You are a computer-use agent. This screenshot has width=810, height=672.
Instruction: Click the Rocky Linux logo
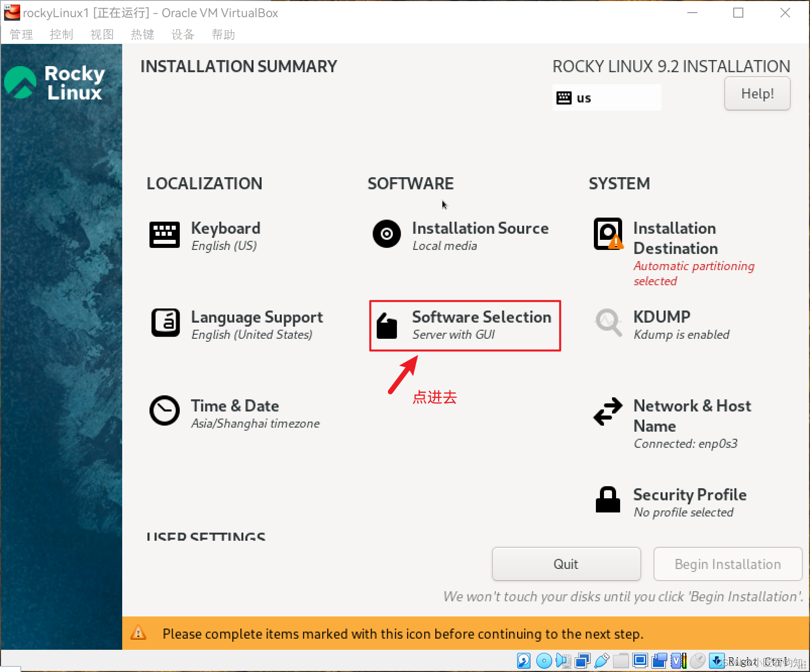tap(55, 82)
